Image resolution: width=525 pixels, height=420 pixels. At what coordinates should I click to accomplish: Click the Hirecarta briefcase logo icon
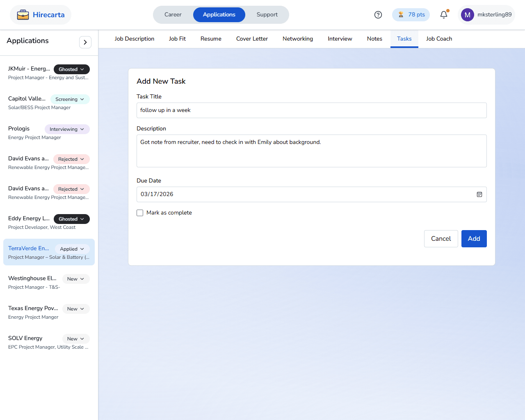(x=23, y=15)
